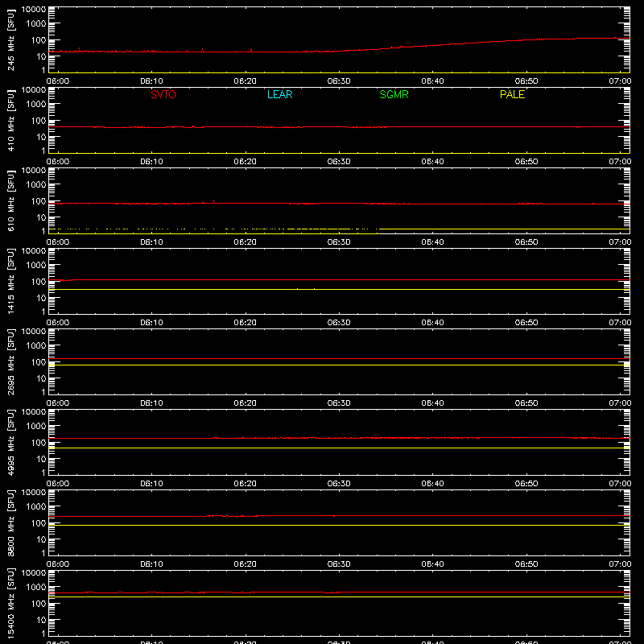Click the 10000 tick label in 2695 MHz panel
This screenshot has height=644, width=644.
34,332
